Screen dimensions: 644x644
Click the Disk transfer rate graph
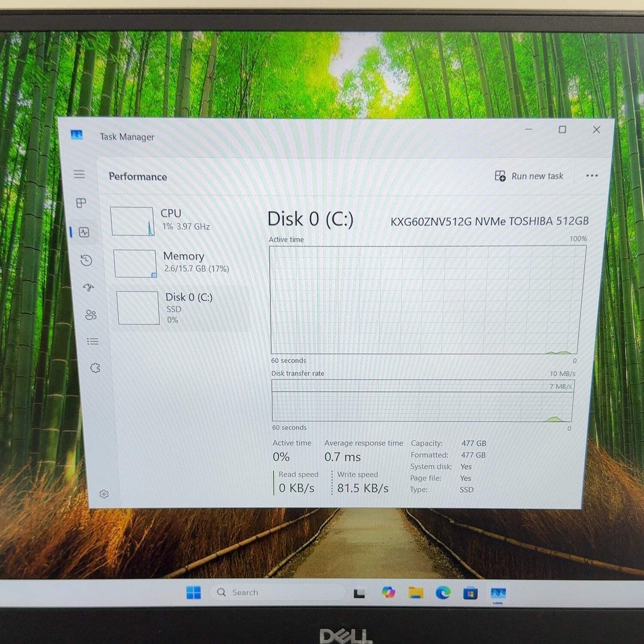tap(423, 400)
